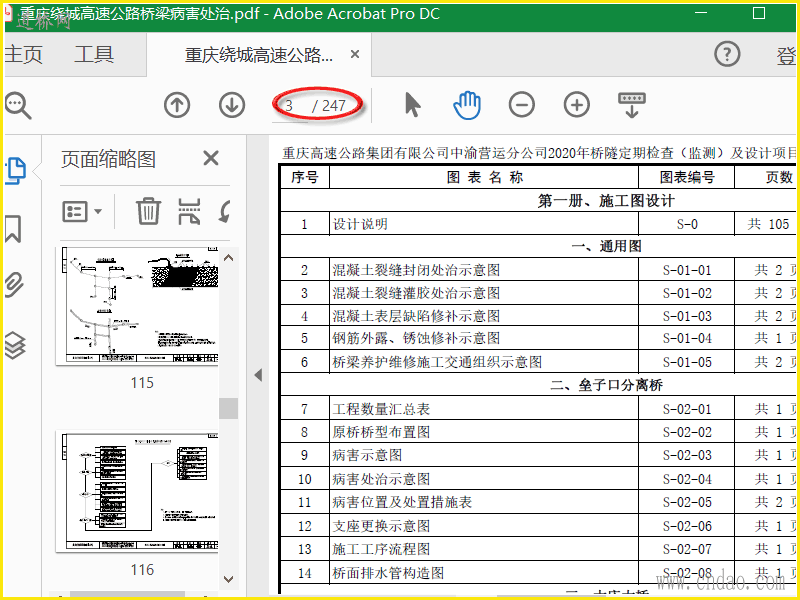Click the S-01-01 drawing number cell

[687, 270]
